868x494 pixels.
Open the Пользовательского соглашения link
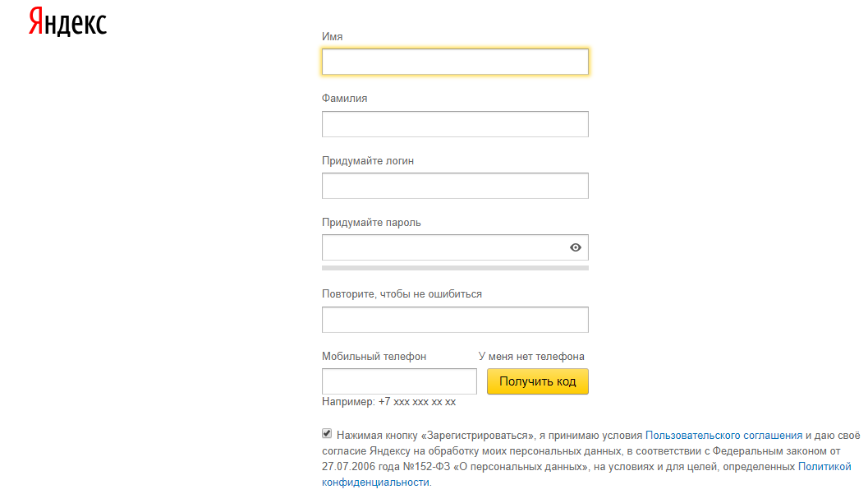point(723,436)
